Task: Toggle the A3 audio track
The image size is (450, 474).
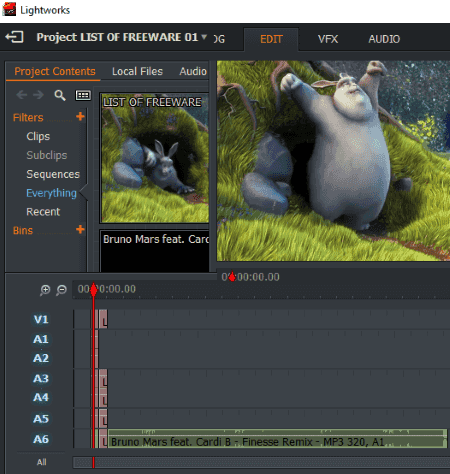Action: click(41, 379)
